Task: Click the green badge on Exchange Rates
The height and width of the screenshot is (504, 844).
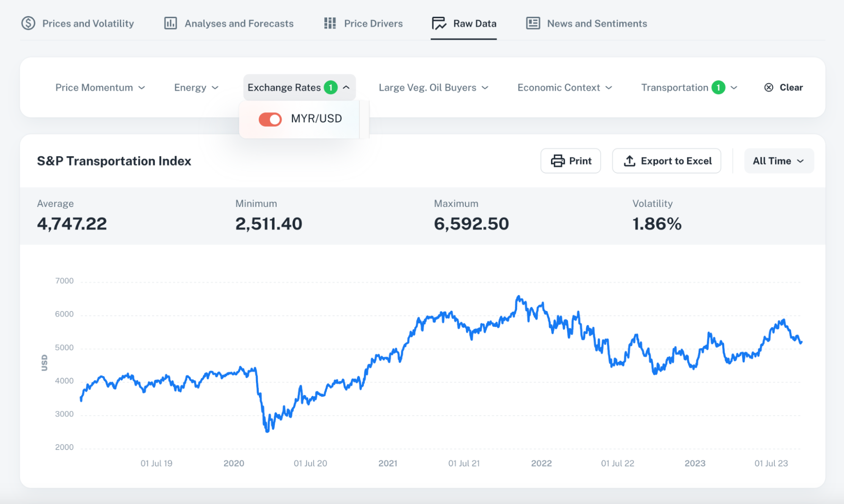Action: click(331, 87)
